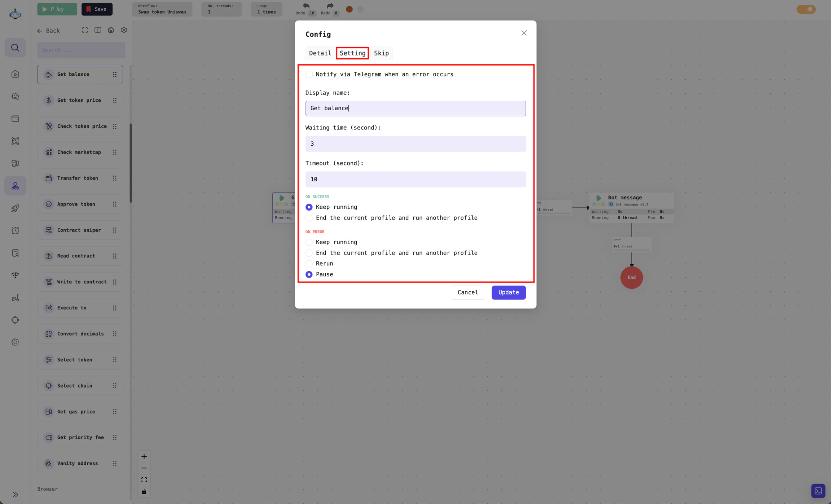Select Rerun under ON ERROR
The width and height of the screenshot is (831, 504).
point(309,264)
